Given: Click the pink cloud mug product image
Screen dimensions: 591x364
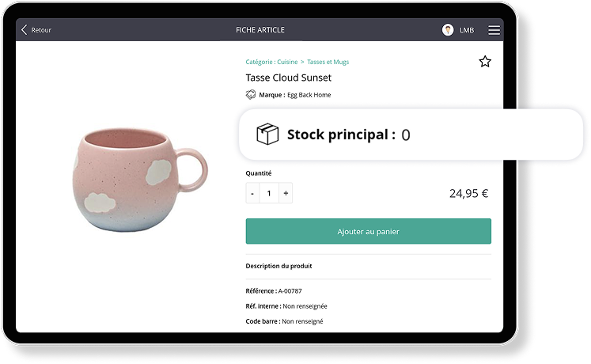Looking at the screenshot, I should [x=140, y=180].
